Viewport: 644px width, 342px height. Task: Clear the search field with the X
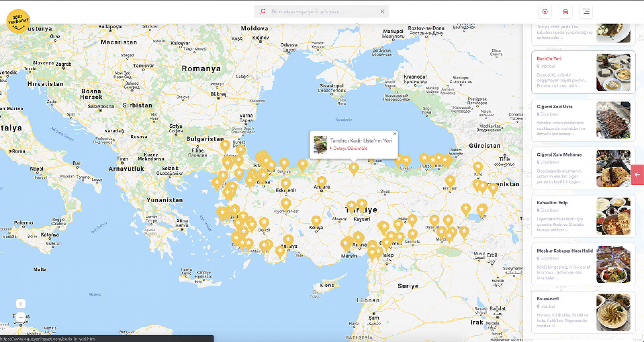[x=382, y=11]
